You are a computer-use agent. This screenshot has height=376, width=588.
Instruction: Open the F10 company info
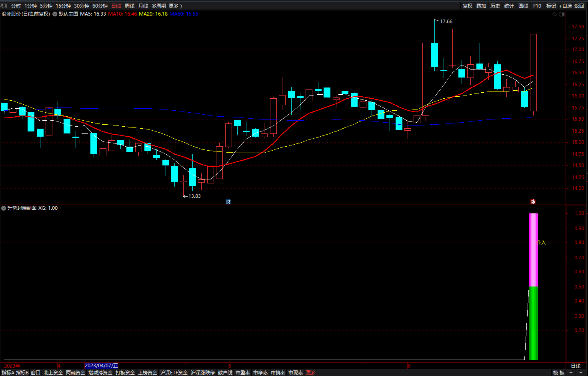tap(537, 6)
